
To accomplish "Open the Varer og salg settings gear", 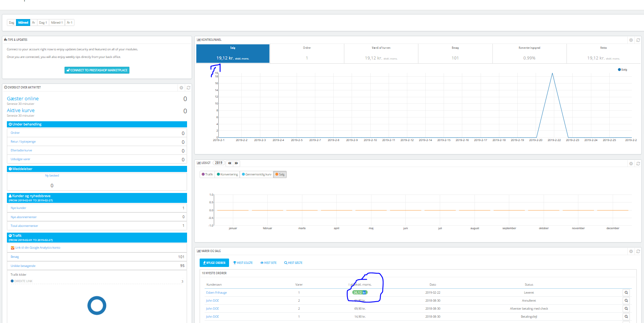I will click(x=631, y=251).
